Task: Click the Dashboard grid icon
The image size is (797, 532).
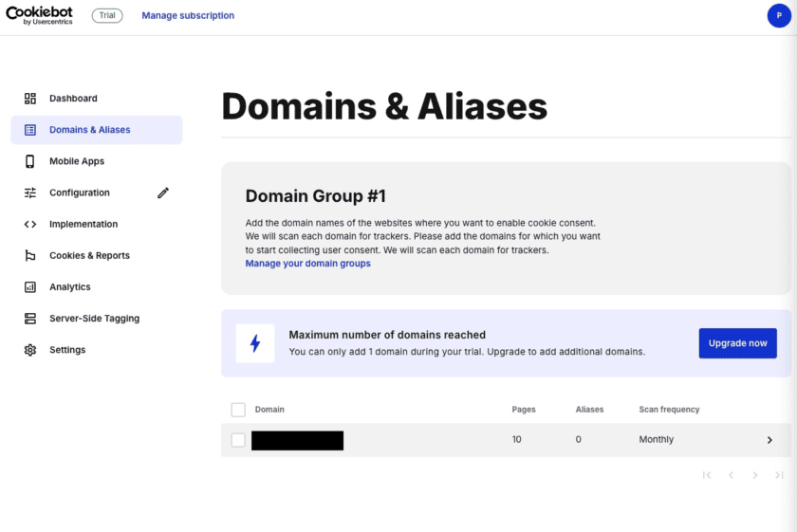Action: pyautogui.click(x=30, y=99)
